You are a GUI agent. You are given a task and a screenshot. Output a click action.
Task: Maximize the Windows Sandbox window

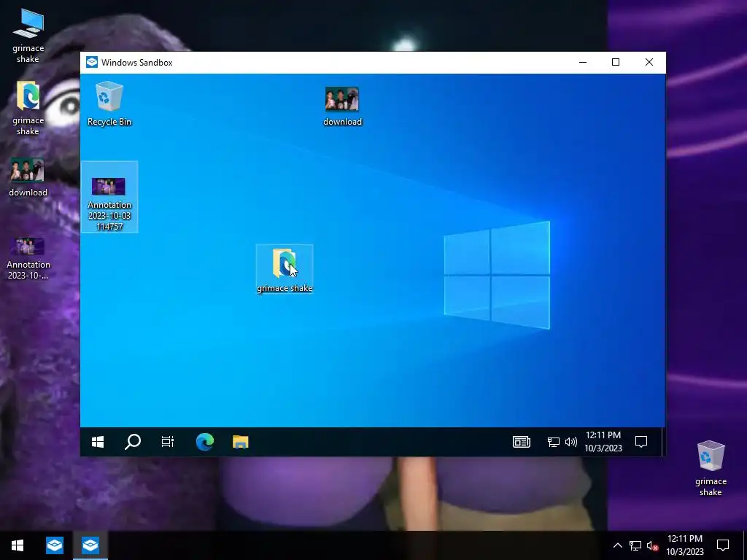[616, 63]
